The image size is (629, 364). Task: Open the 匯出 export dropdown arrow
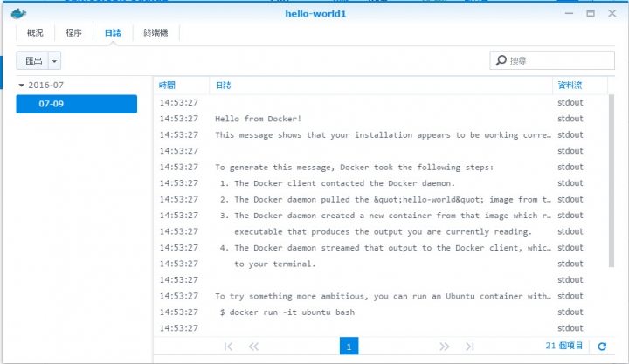click(54, 61)
